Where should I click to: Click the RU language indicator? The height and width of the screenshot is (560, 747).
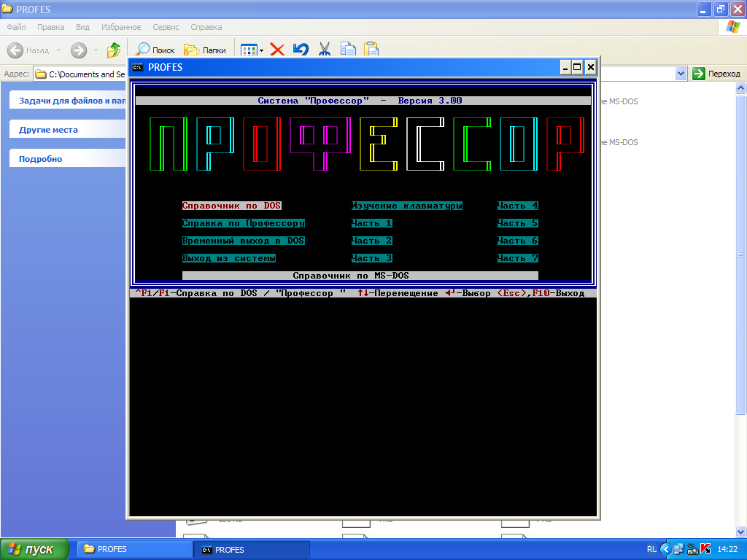(x=651, y=549)
